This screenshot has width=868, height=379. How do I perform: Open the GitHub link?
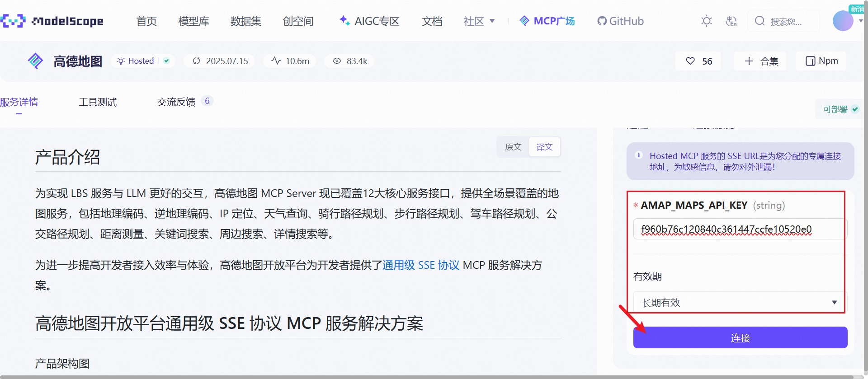click(x=620, y=21)
